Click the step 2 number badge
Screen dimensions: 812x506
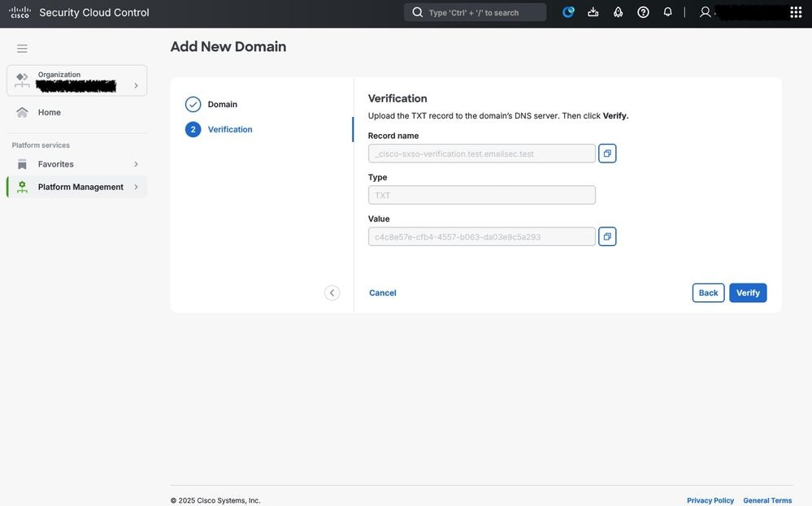[193, 129]
